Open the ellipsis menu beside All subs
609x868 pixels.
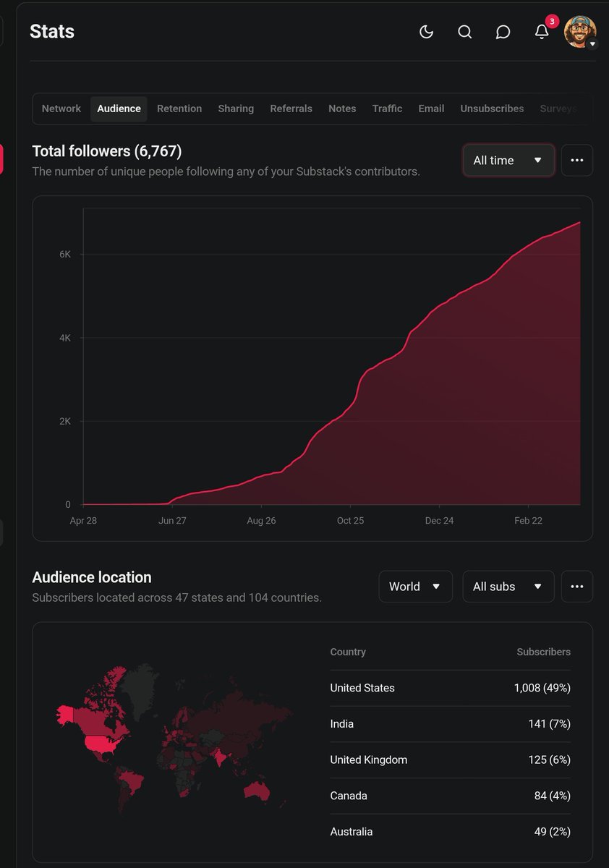point(576,587)
